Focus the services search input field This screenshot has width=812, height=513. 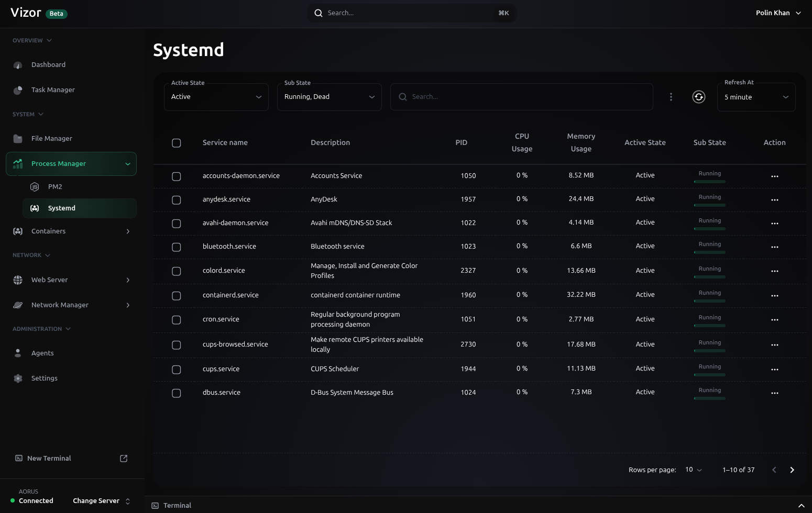pyautogui.click(x=522, y=97)
